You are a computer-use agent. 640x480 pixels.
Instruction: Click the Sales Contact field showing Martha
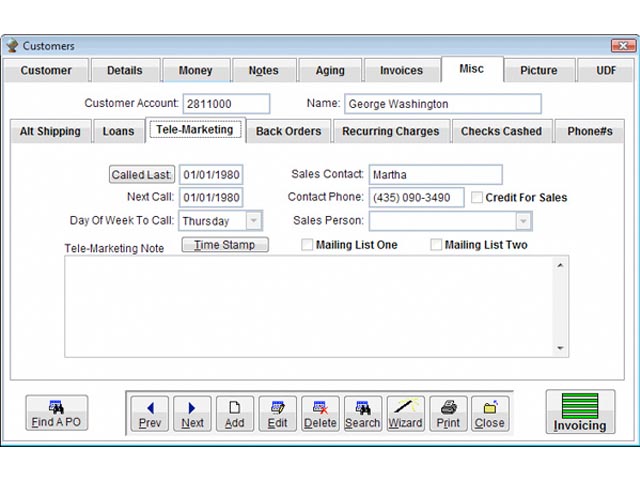tap(436, 175)
